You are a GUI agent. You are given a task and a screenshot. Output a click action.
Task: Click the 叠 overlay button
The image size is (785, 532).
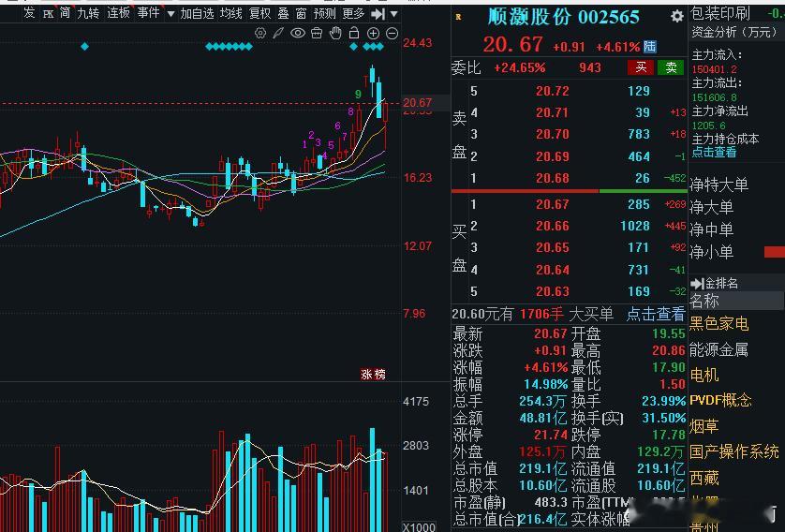[283, 13]
